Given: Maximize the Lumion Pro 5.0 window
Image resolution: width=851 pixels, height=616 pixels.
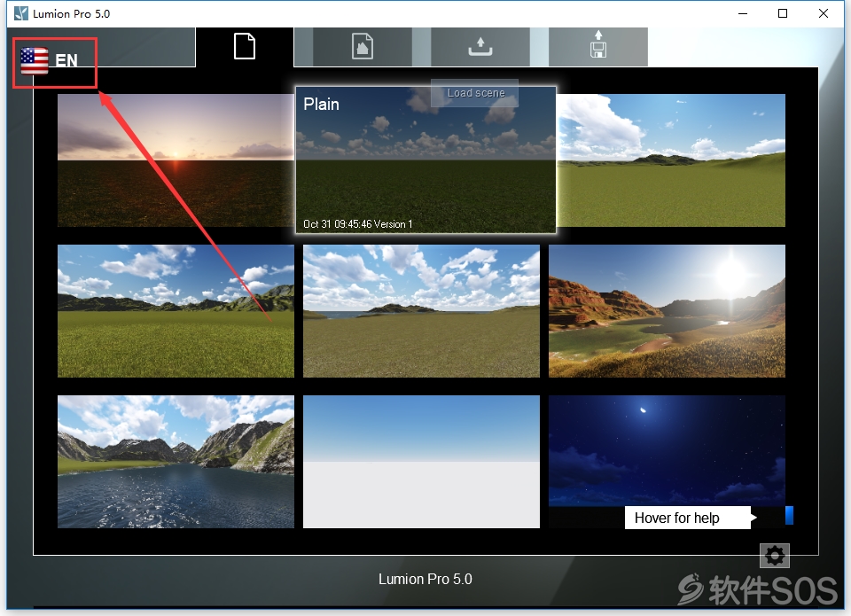Looking at the screenshot, I should point(783,13).
